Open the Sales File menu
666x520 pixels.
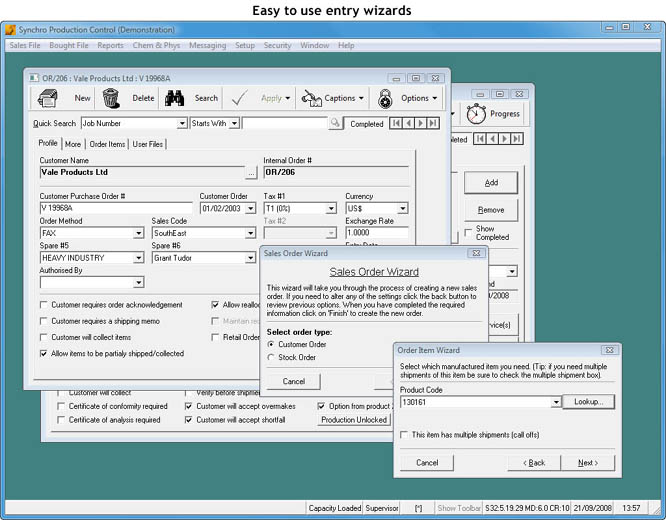(25, 45)
